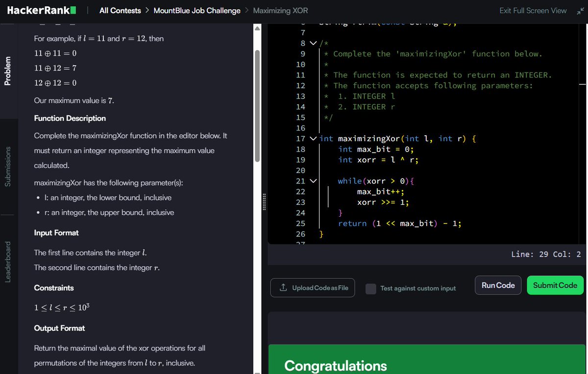
Task: Click the Output Format heading
Action: point(59,328)
